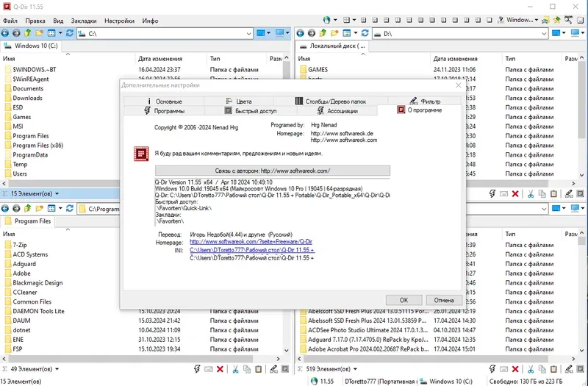Viewport: 588px width, 386px height.
Task: Go up one level in D:\ pane
Action: click(323, 33)
